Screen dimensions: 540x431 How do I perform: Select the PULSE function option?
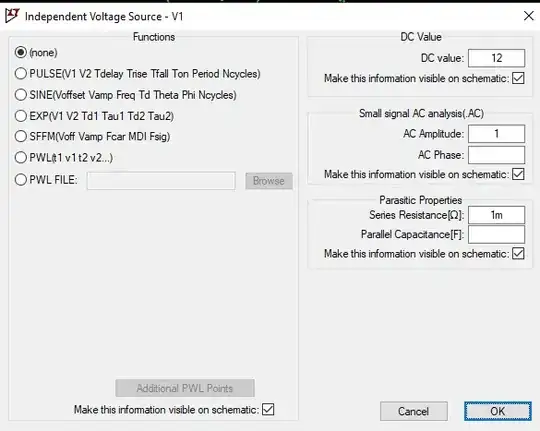[x=21, y=73]
